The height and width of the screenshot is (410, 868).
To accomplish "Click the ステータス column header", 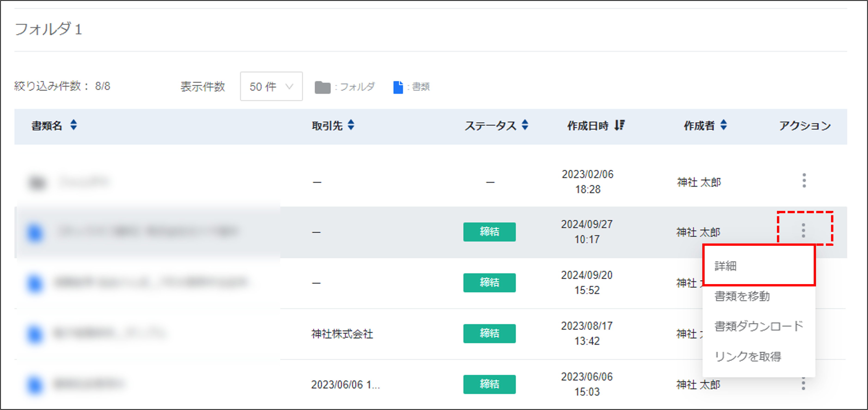I will tap(490, 126).
